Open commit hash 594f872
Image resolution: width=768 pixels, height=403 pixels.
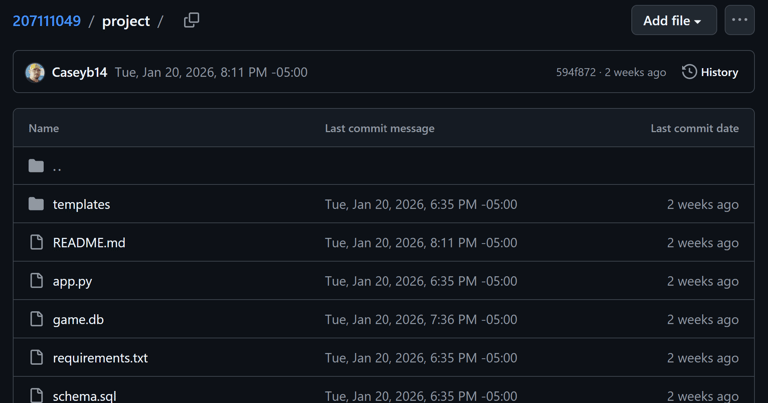pyautogui.click(x=575, y=72)
